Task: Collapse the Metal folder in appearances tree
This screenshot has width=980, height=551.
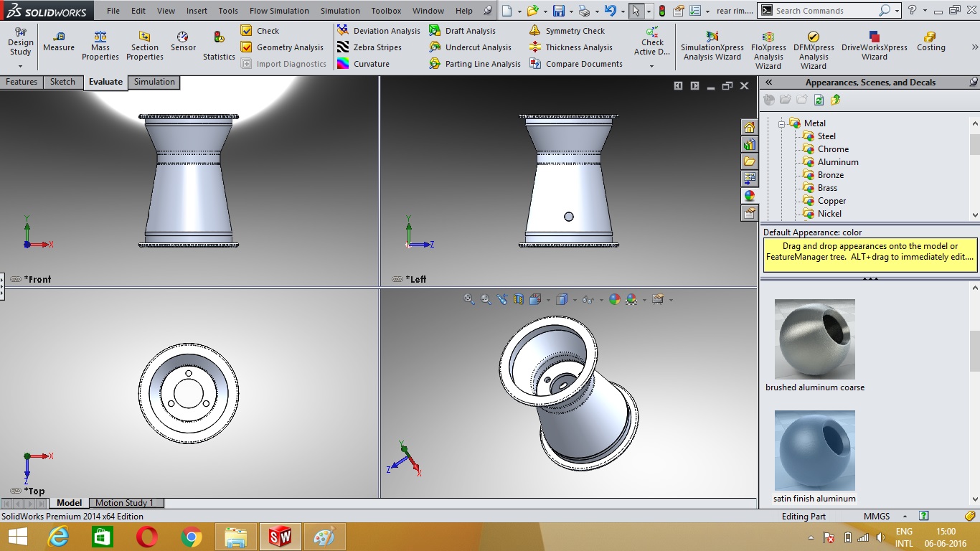Action: (x=781, y=123)
